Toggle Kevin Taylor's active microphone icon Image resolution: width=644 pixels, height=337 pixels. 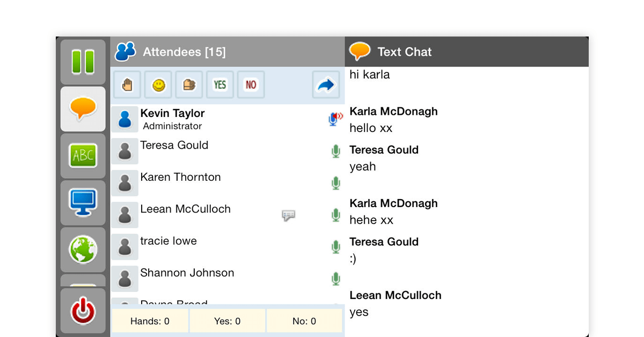click(335, 119)
